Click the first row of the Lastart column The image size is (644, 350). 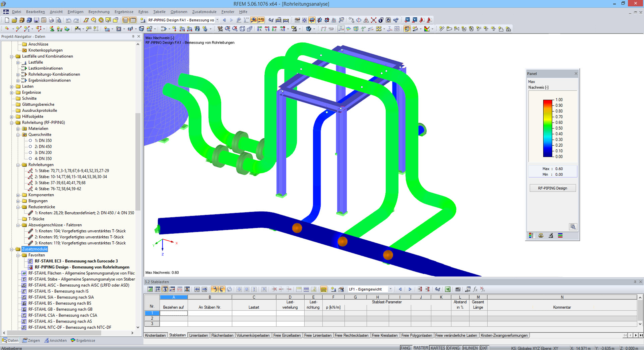click(x=254, y=313)
